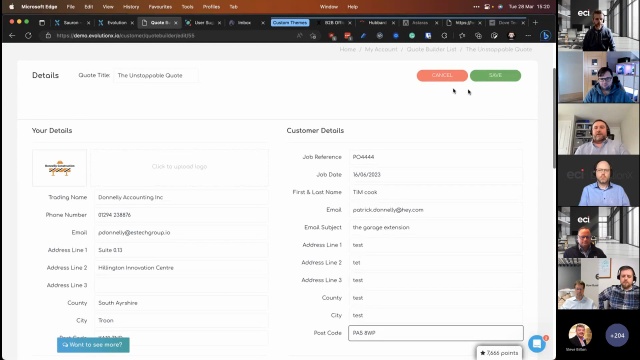640x360 pixels.
Task: Click the customer County field
Action: click(x=436, y=298)
